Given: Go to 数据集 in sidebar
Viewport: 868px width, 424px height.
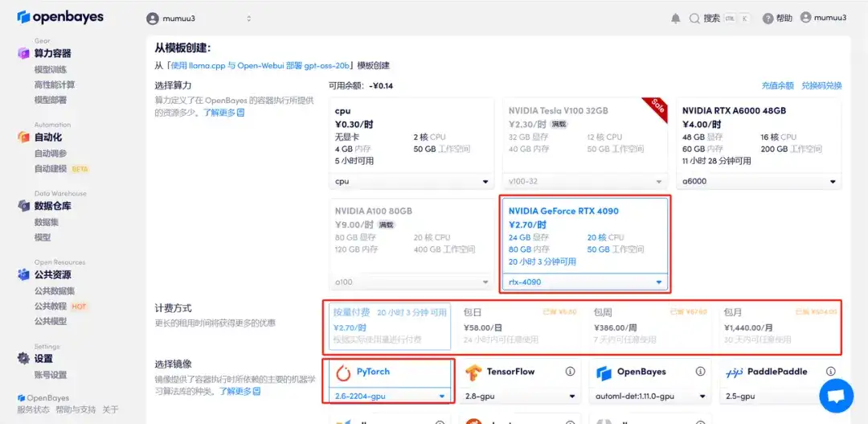Looking at the screenshot, I should [47, 222].
